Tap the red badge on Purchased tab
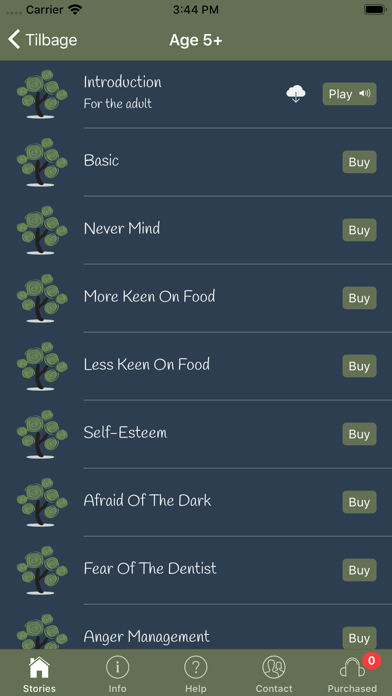The height and width of the screenshot is (696, 392). click(x=372, y=660)
